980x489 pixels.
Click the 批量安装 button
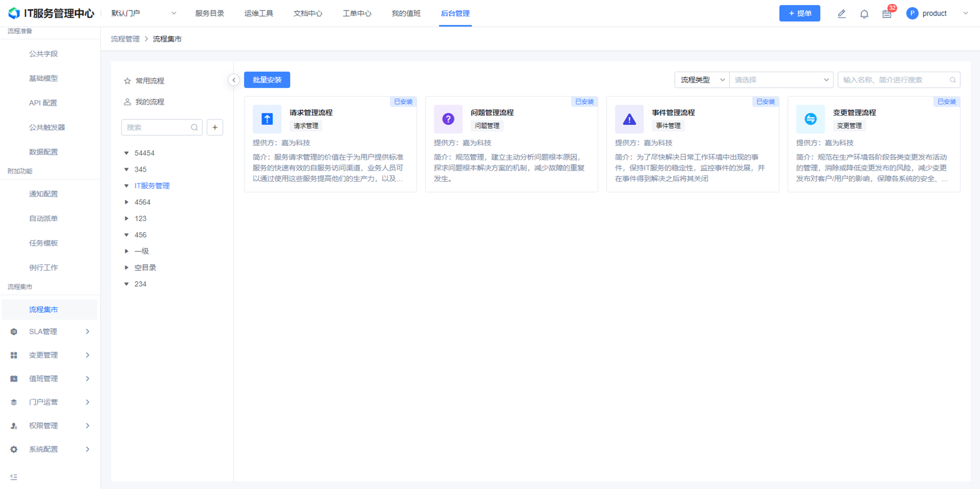267,80
